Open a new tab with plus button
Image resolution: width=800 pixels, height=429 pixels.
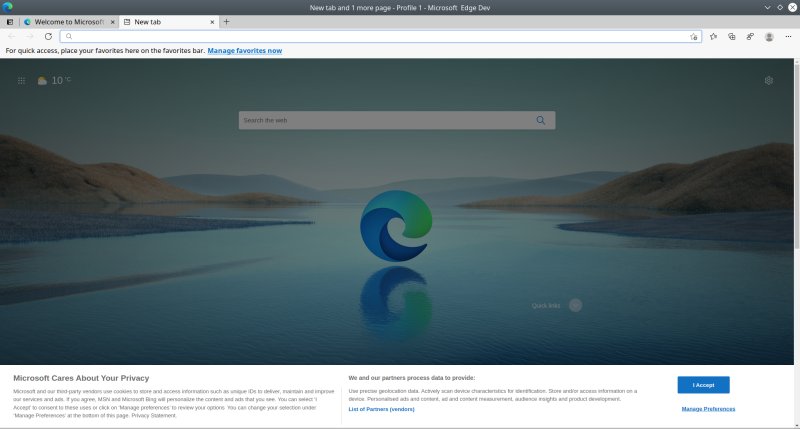[227, 22]
